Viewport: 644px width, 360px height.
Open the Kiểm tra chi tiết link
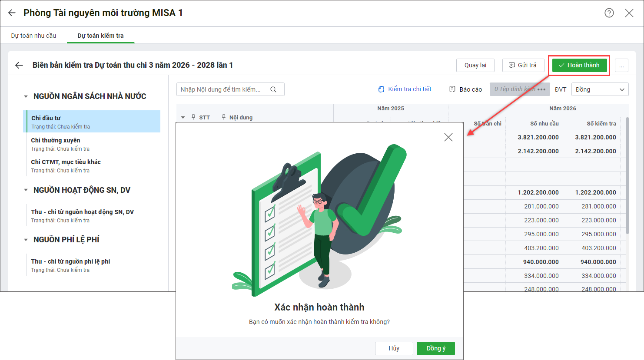405,89
